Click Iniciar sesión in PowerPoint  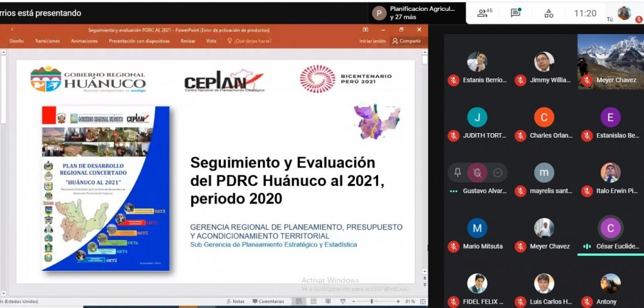tap(372, 41)
